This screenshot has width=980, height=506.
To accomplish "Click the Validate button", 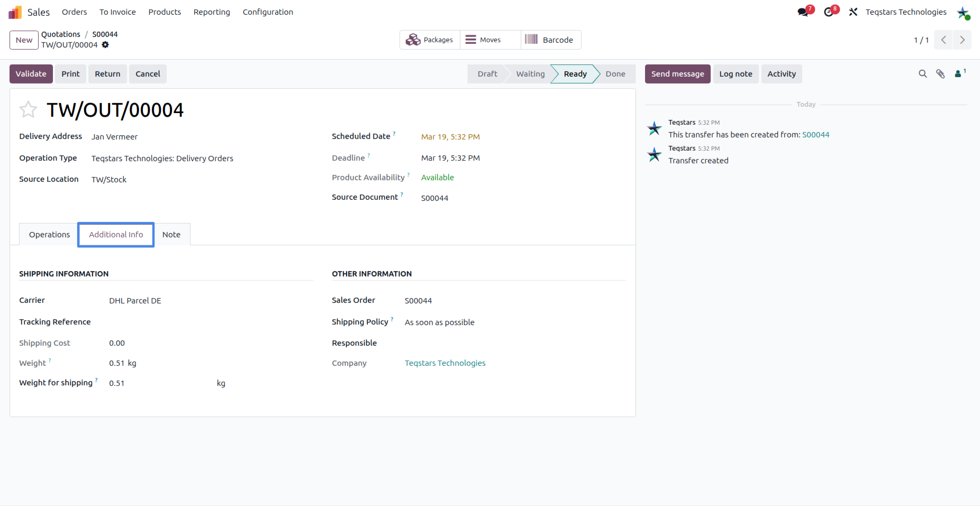I will (31, 74).
